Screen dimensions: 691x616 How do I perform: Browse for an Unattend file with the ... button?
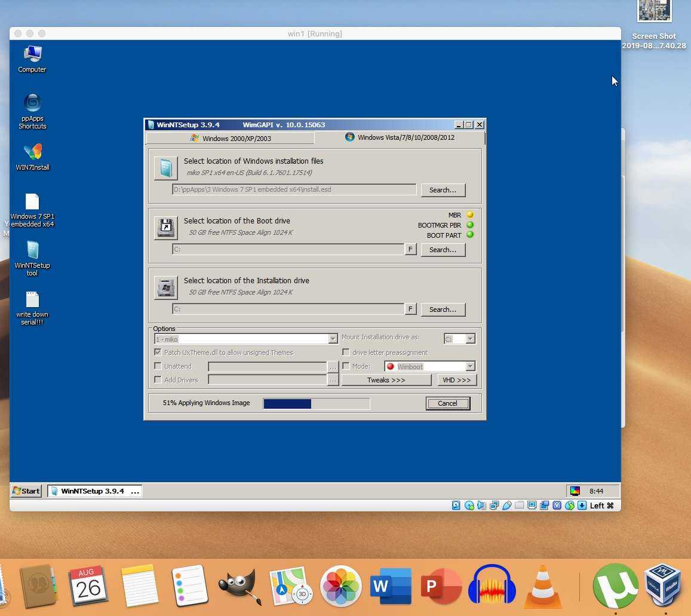point(333,367)
